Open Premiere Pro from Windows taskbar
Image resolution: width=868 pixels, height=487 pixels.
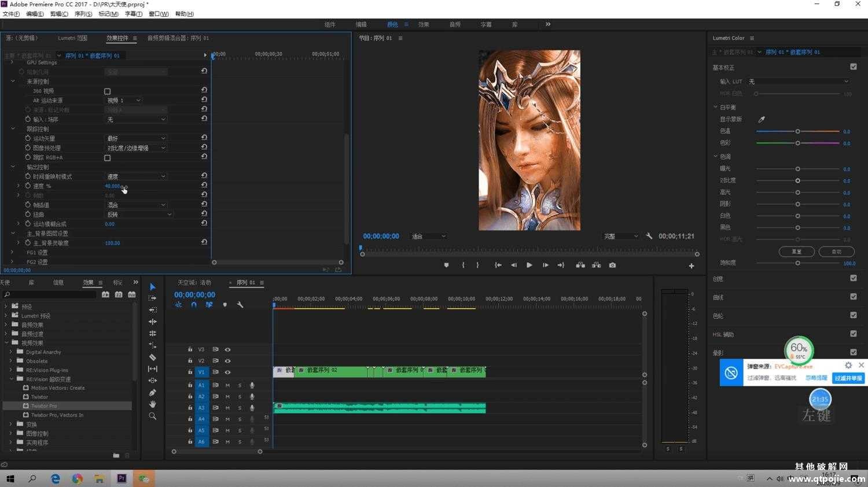(x=122, y=478)
